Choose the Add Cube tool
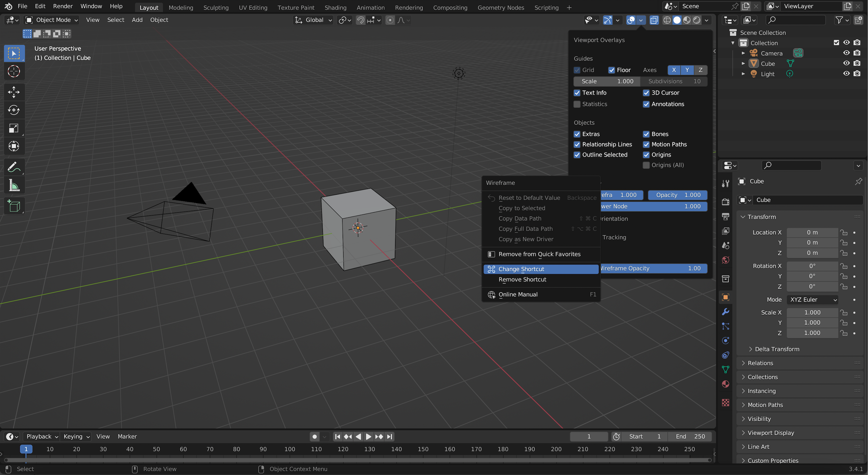This screenshot has width=868, height=475. [14, 206]
